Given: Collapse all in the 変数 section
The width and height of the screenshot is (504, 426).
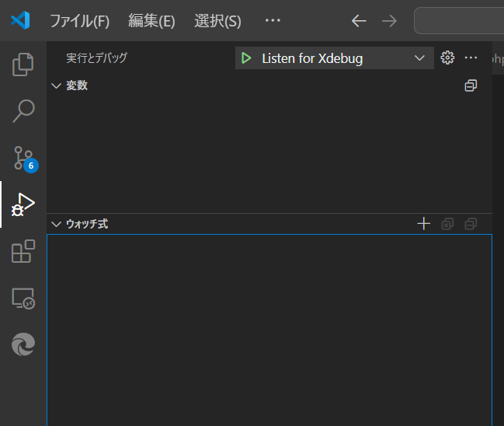Looking at the screenshot, I should coord(471,86).
